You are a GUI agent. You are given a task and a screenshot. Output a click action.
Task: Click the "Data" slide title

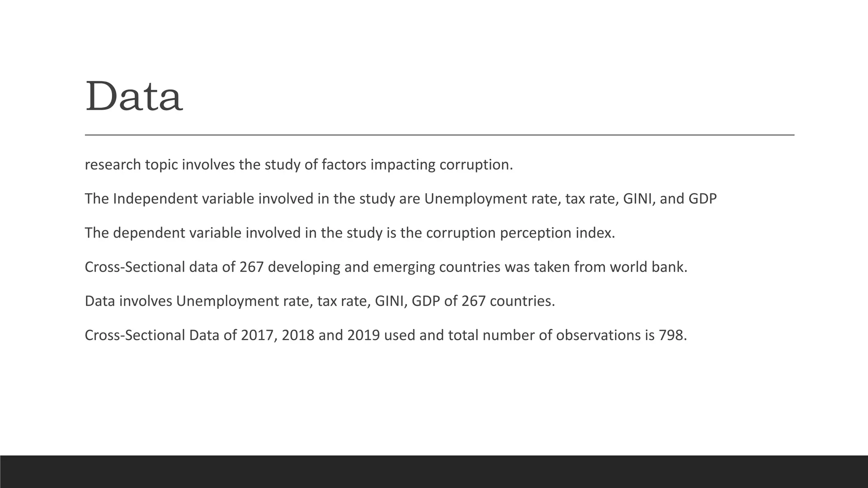(134, 97)
